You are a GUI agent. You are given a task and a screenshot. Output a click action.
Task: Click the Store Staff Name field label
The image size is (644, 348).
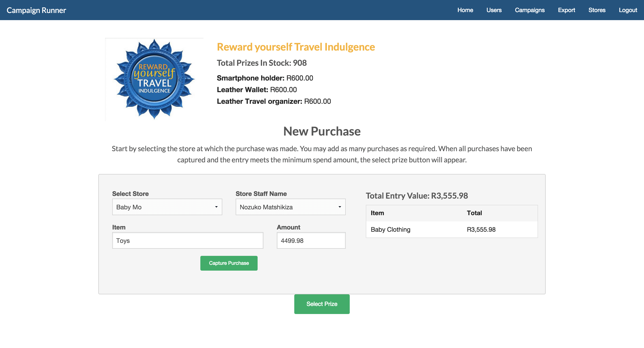[x=261, y=194]
